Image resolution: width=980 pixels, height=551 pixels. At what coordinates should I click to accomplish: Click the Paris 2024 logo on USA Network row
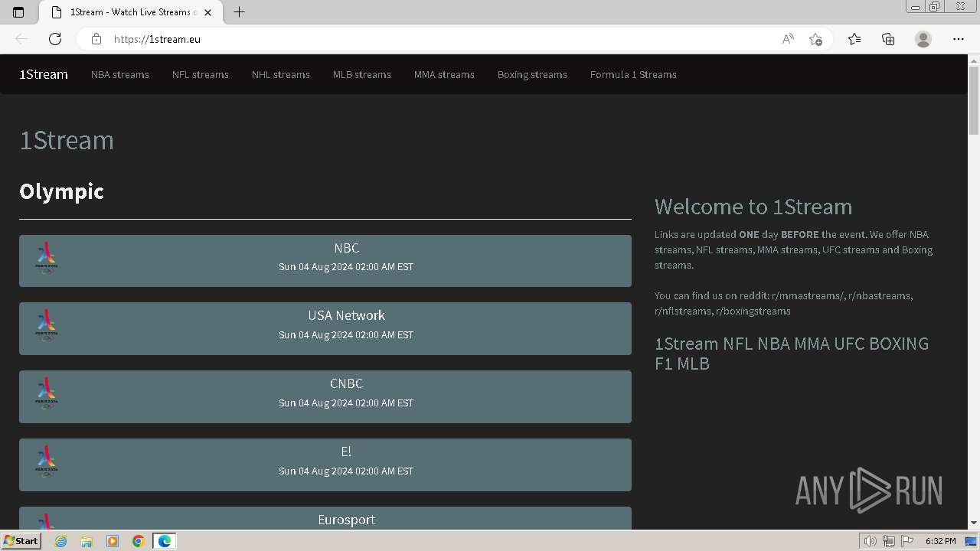[x=47, y=325]
